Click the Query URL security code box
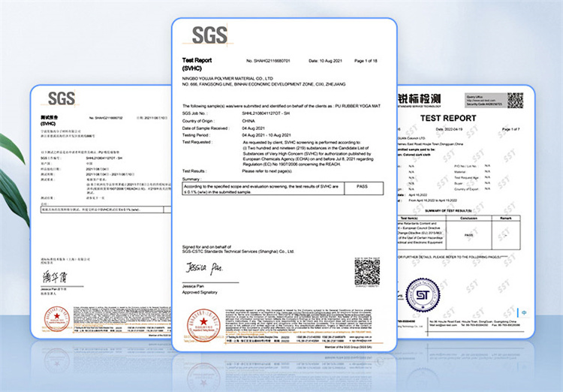This screenshot has height=392, width=563. [486, 100]
